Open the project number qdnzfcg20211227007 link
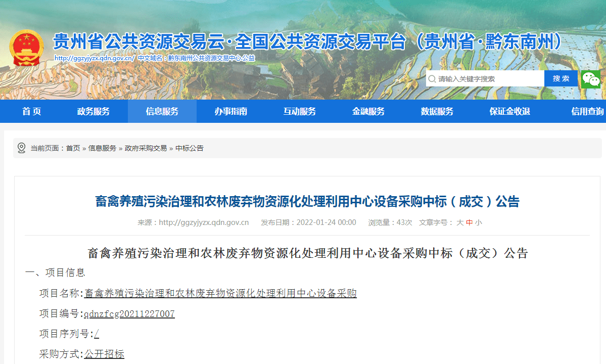606x364 pixels. [128, 313]
